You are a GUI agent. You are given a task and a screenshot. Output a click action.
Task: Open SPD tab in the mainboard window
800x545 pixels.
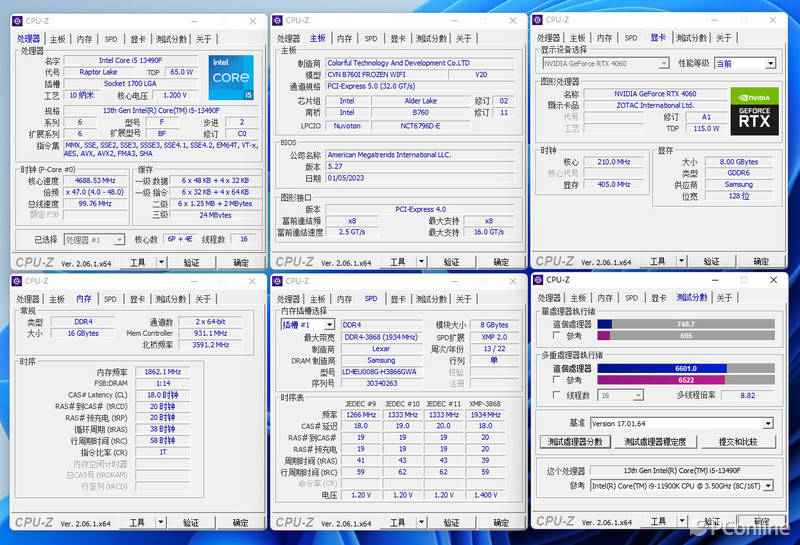tap(371, 39)
